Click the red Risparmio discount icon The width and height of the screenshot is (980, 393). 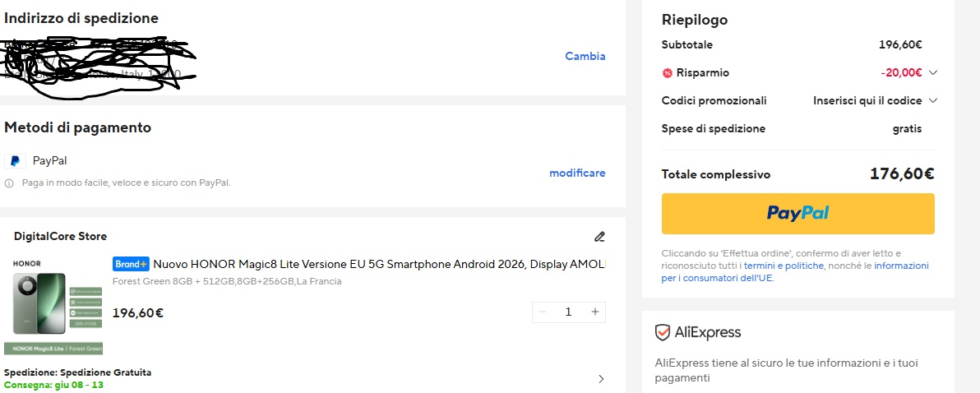(x=667, y=73)
